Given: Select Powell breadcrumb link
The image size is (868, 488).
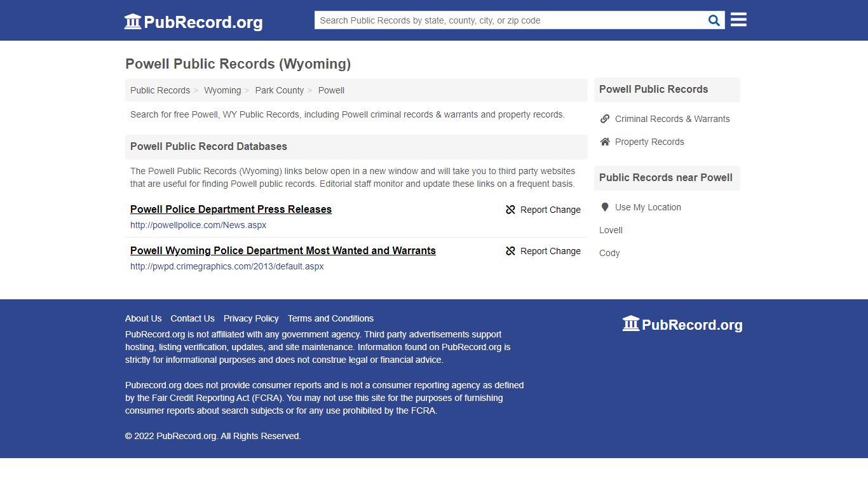Looking at the screenshot, I should [331, 90].
